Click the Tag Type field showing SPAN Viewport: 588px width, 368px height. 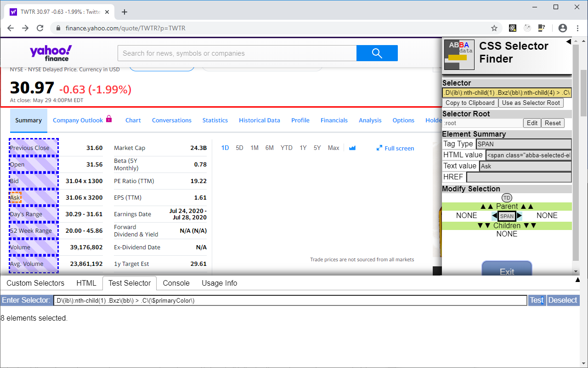[x=524, y=144]
